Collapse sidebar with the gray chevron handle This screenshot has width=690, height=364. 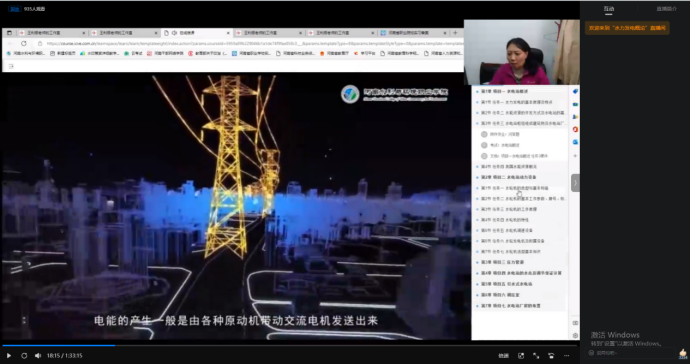pos(575,183)
